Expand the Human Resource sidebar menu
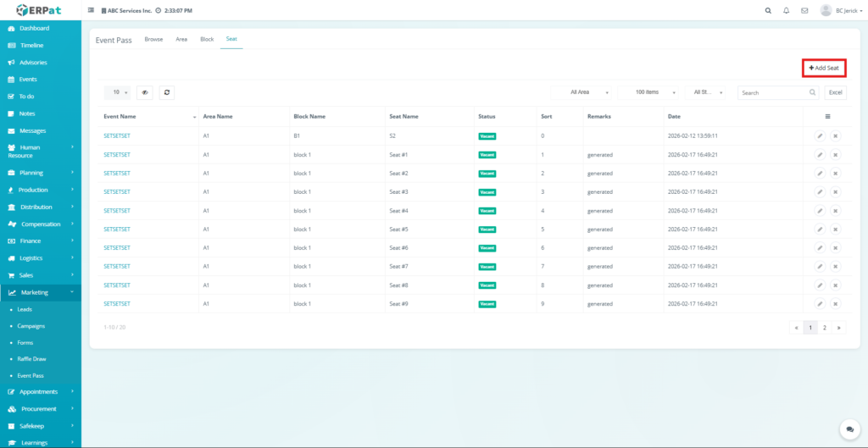The image size is (868, 448). [x=41, y=151]
